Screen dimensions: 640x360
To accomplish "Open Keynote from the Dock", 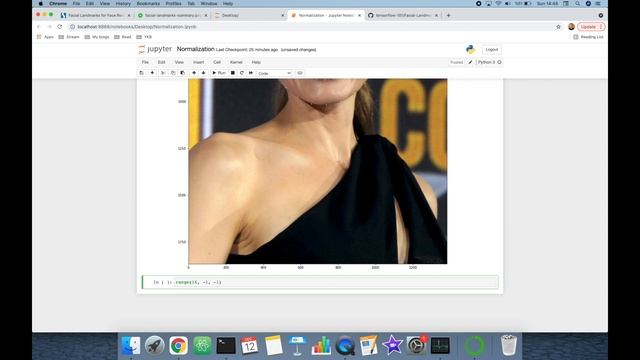I will pos(297,345).
